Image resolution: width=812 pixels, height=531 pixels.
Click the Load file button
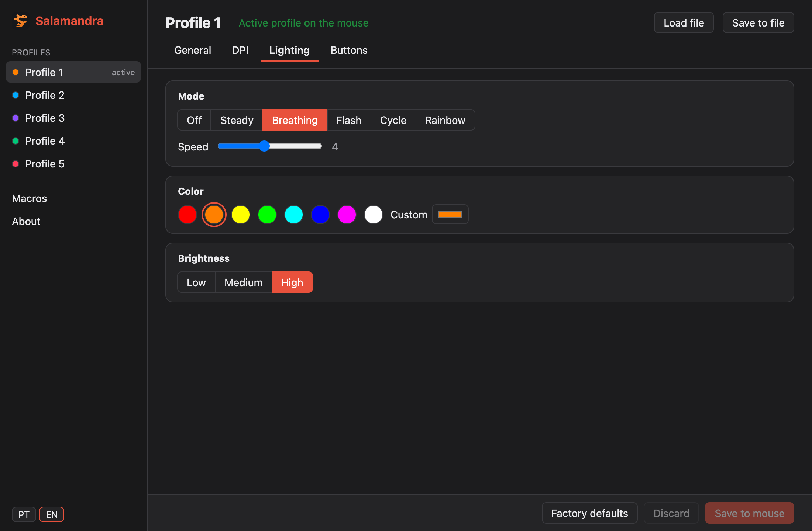pos(684,23)
